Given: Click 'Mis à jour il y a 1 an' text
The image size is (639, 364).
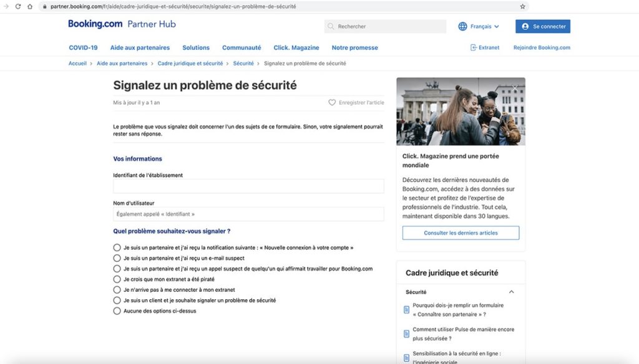Looking at the screenshot, I should [137, 103].
